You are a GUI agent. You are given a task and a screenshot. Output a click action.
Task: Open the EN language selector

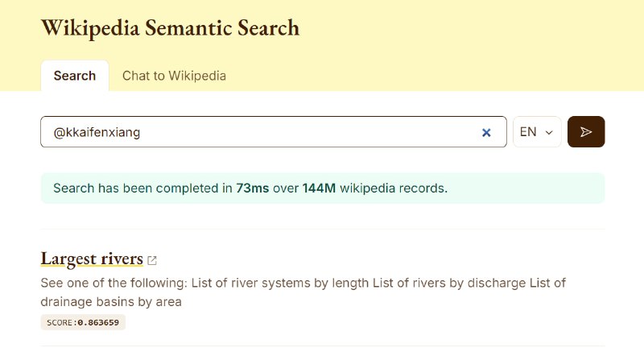536,132
